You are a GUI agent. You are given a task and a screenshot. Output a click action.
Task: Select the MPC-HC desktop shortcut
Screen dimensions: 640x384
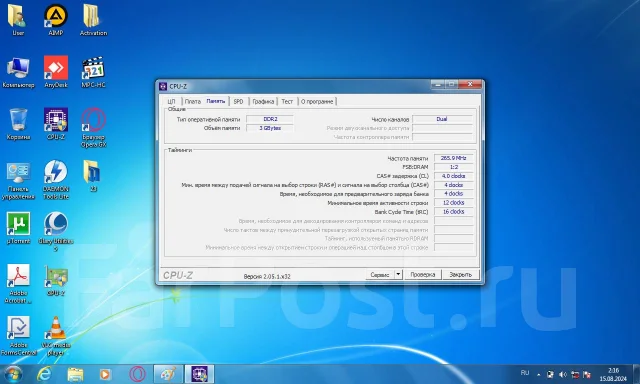tap(93, 72)
